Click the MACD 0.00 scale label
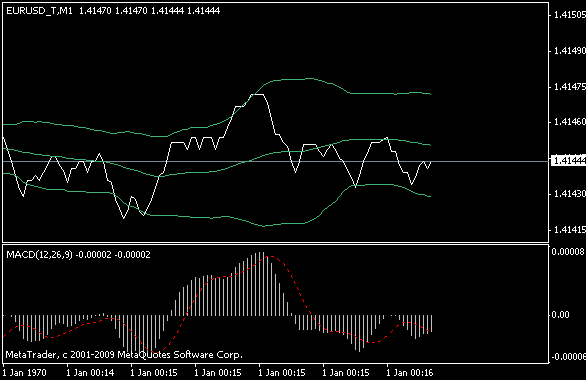586x380 pixels. pos(561,315)
